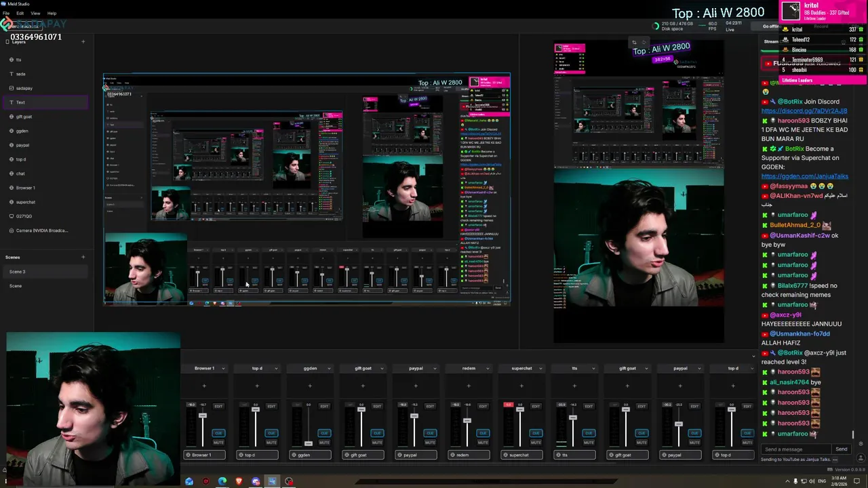
Task: Click the superchat source chip below its fader
Action: (x=521, y=455)
